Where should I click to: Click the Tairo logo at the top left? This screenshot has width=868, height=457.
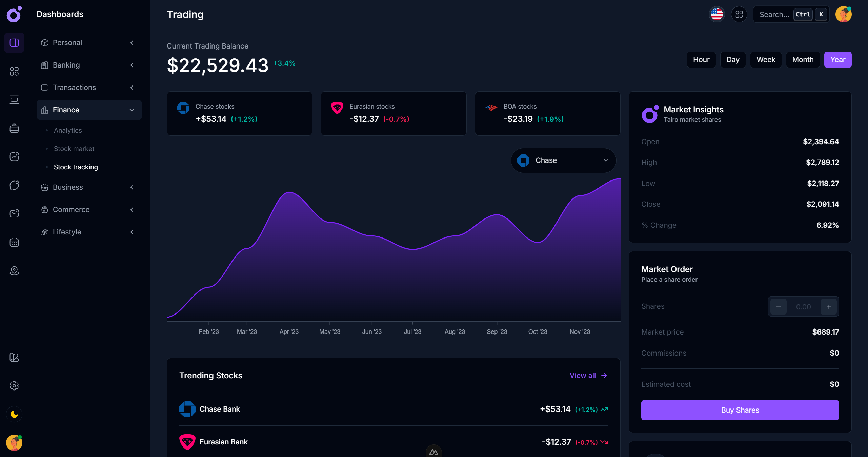14,15
